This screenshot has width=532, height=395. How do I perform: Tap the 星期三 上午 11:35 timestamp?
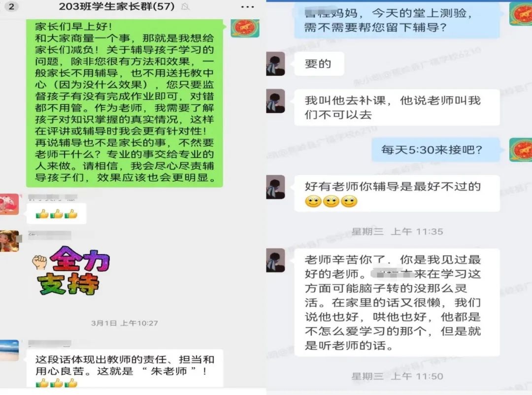[397, 231]
